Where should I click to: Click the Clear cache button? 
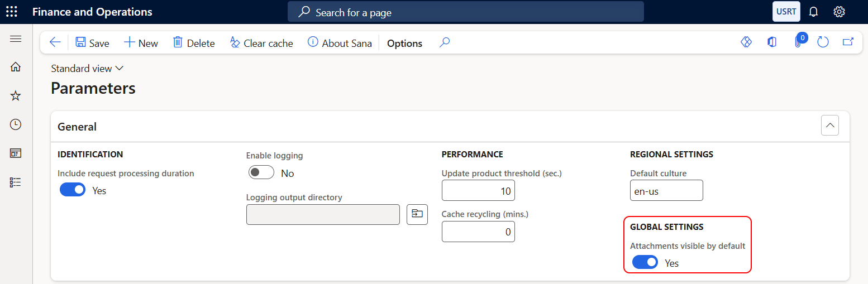point(261,43)
